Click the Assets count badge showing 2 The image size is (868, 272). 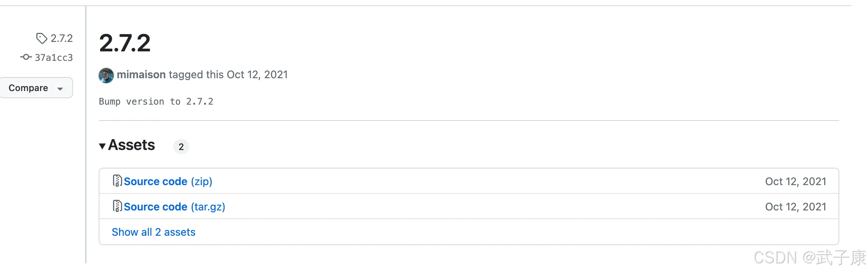[x=181, y=147]
